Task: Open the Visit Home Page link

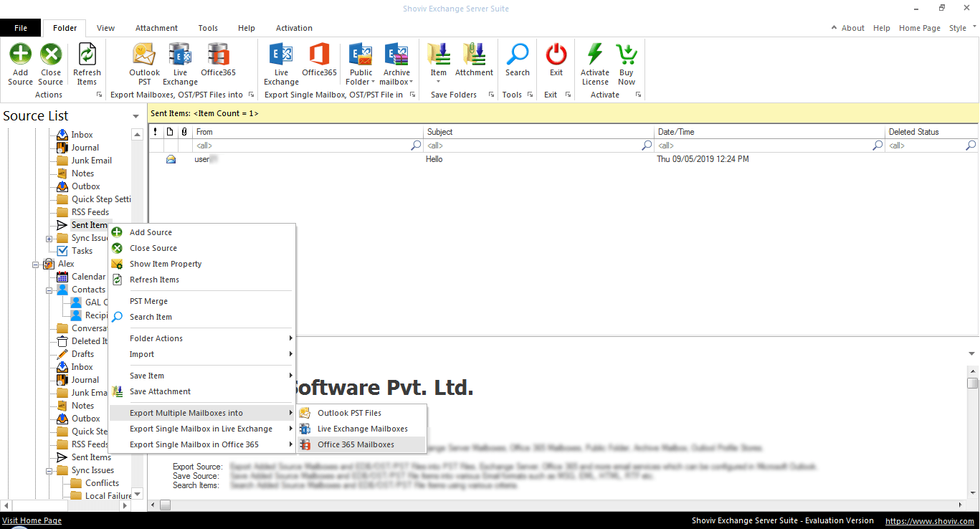Action: tap(32, 520)
